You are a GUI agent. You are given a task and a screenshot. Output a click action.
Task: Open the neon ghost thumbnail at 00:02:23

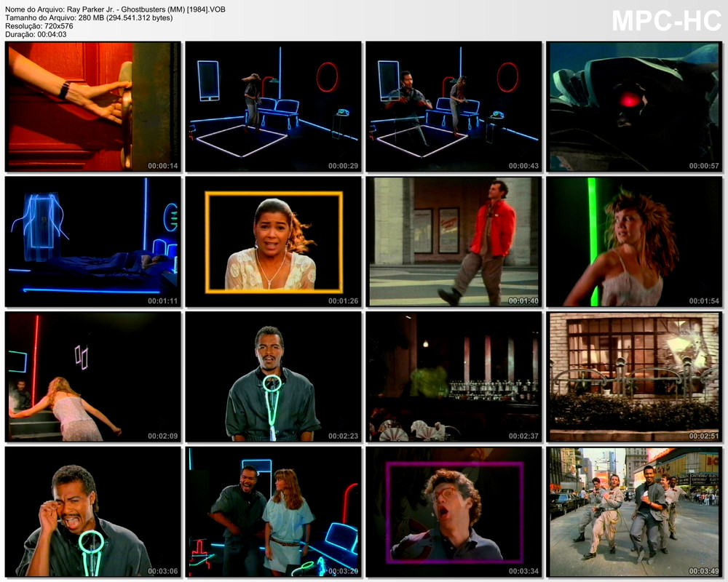273,377
